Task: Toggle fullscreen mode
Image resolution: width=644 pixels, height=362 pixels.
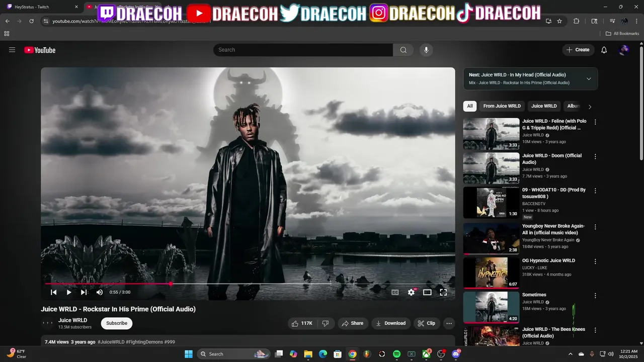Action: pos(443,292)
